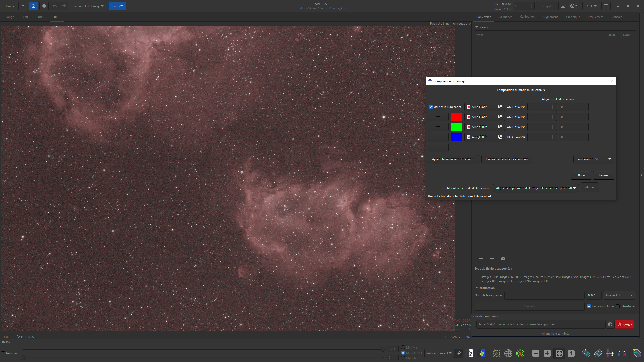Screen dimensions: 644x362
Task: Click the green color swatch
Action: click(456, 127)
